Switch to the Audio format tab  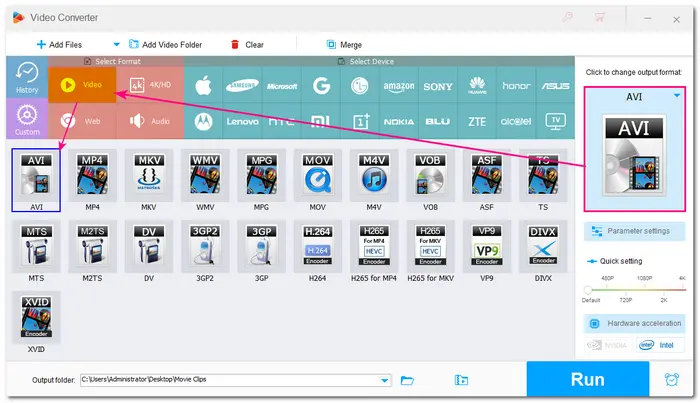click(x=150, y=121)
